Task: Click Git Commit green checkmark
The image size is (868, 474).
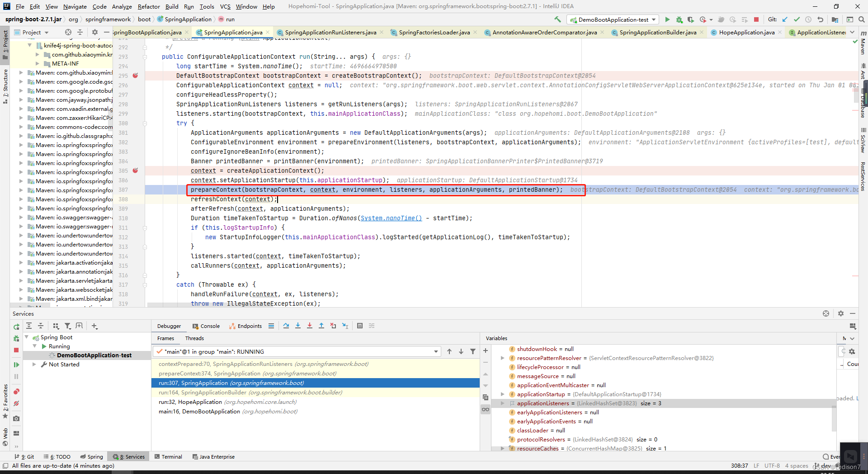Action: (x=797, y=19)
